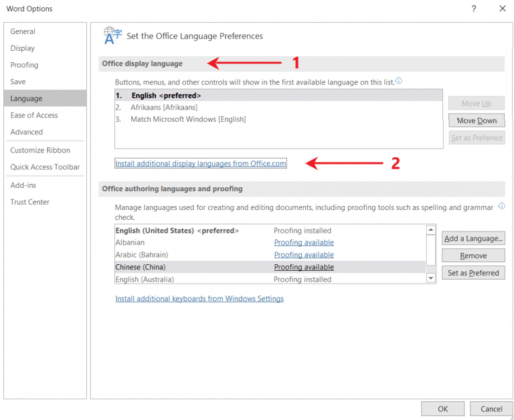Click Proofing available link for Albanian
Image resolution: width=514 pixels, height=420 pixels.
coord(304,242)
